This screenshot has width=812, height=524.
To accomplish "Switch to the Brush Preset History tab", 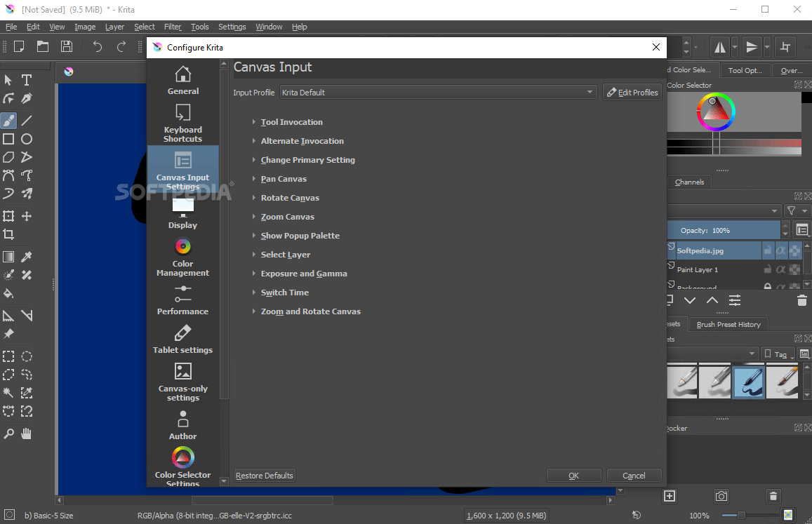I will tap(728, 324).
